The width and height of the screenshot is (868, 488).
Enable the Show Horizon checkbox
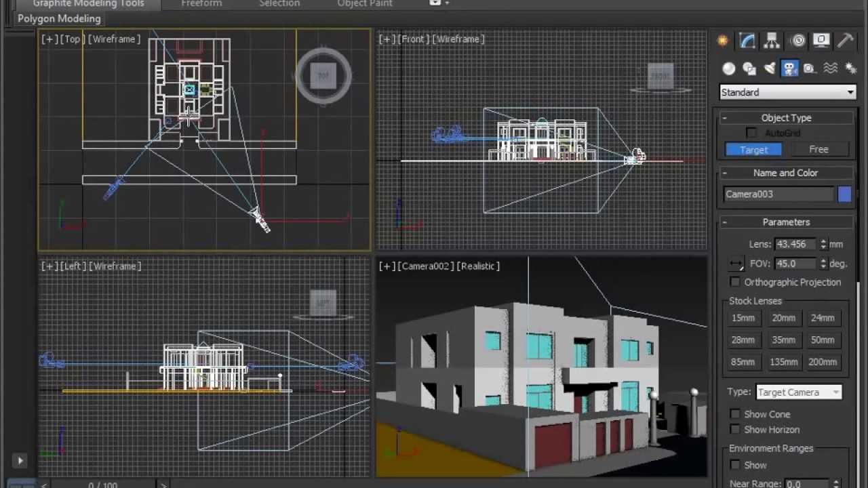[735, 430]
